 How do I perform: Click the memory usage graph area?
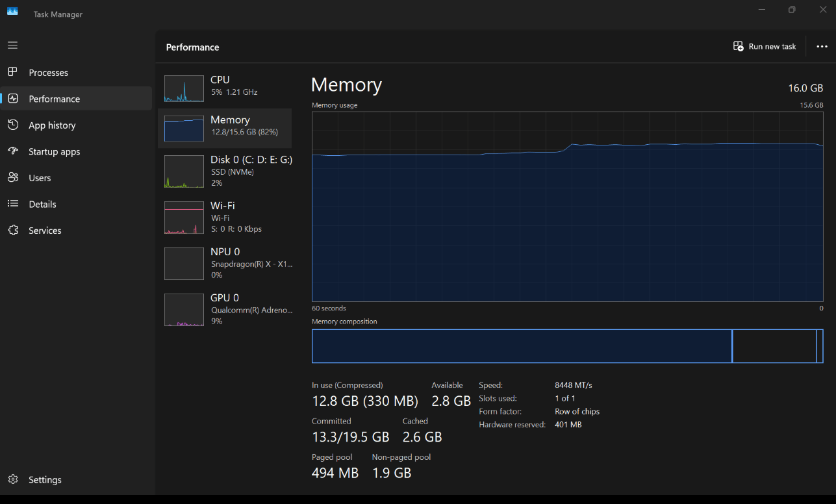pos(567,207)
